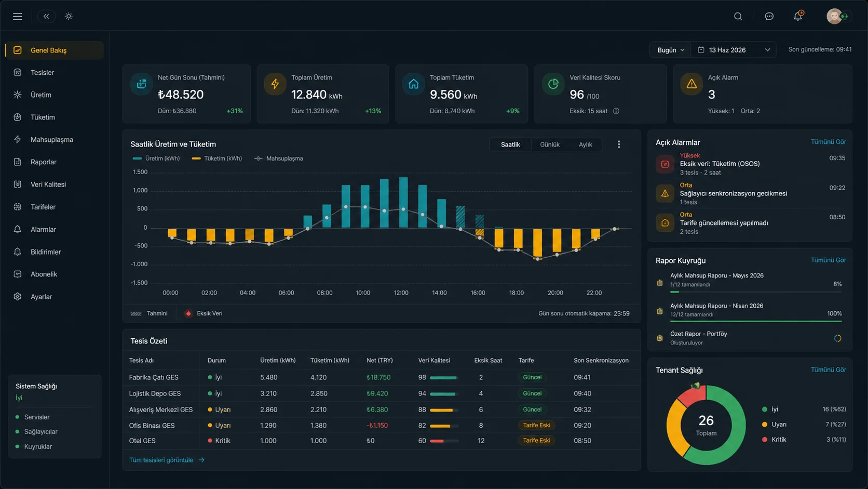868x489 pixels.
Task: Switch chart to Saatlik tab
Action: point(510,144)
